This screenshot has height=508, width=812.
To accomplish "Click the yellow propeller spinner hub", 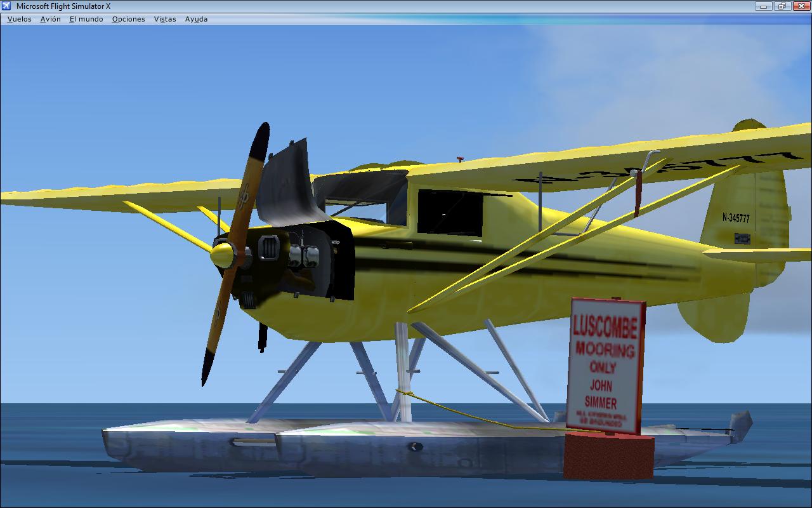I will [x=222, y=255].
